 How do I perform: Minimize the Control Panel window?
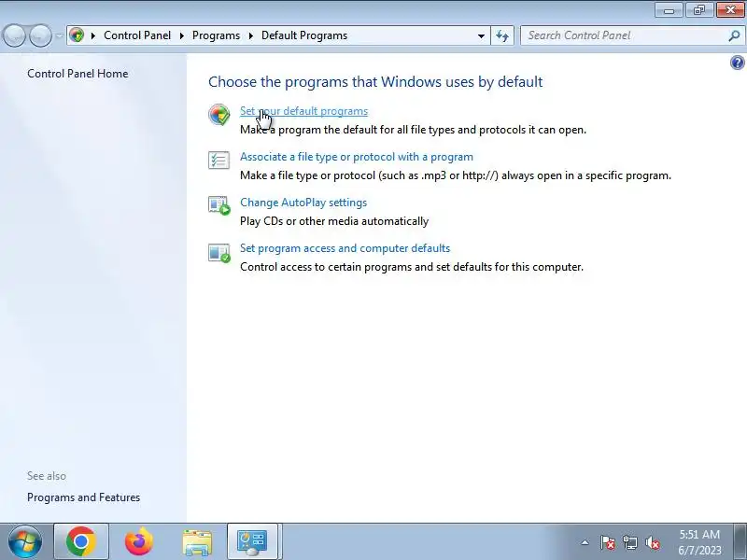pyautogui.click(x=669, y=10)
